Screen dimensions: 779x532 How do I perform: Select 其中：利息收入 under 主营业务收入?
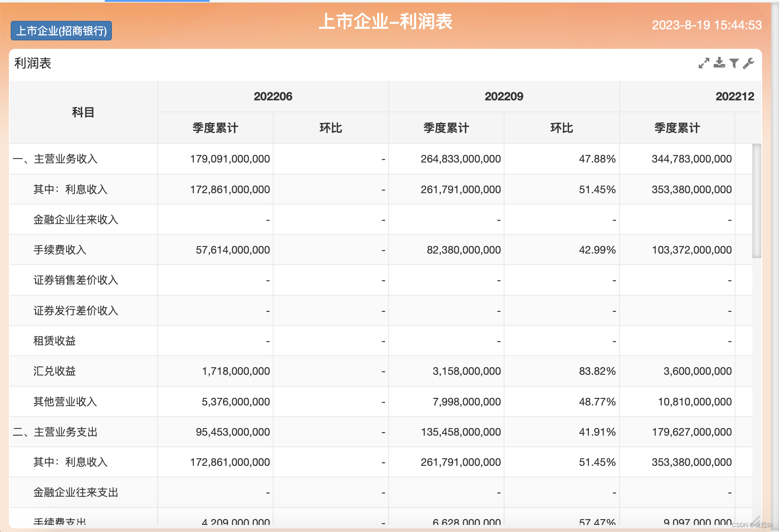pyautogui.click(x=71, y=190)
